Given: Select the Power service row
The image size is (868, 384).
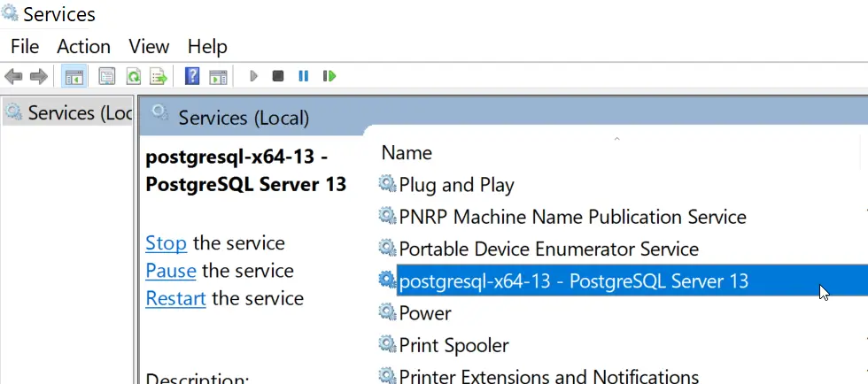Looking at the screenshot, I should click(425, 313).
